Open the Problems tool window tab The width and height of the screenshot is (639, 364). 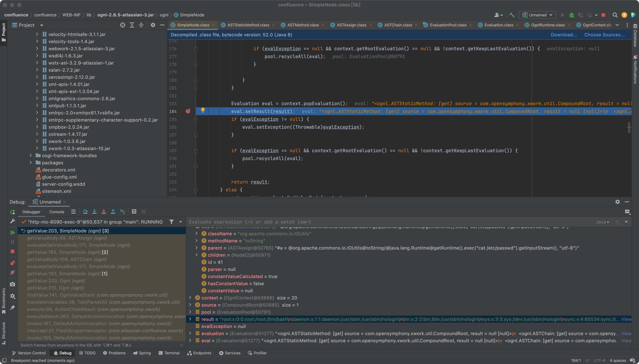(x=114, y=353)
